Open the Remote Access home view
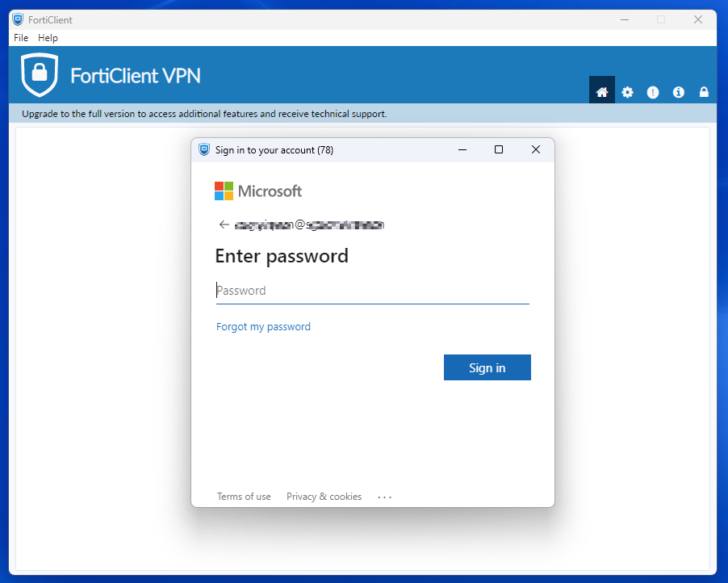728x583 pixels. (x=601, y=91)
